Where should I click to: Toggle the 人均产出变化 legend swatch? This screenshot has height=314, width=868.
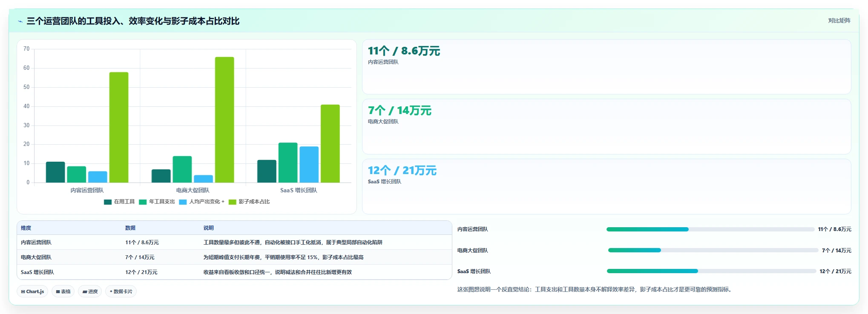(183, 202)
